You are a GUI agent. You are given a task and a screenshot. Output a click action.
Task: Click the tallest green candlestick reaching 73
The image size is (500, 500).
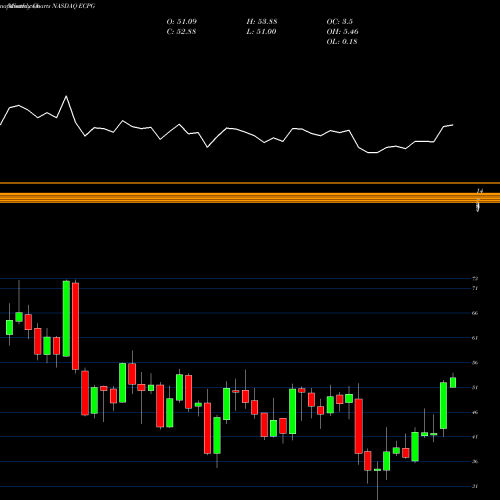click(66, 319)
